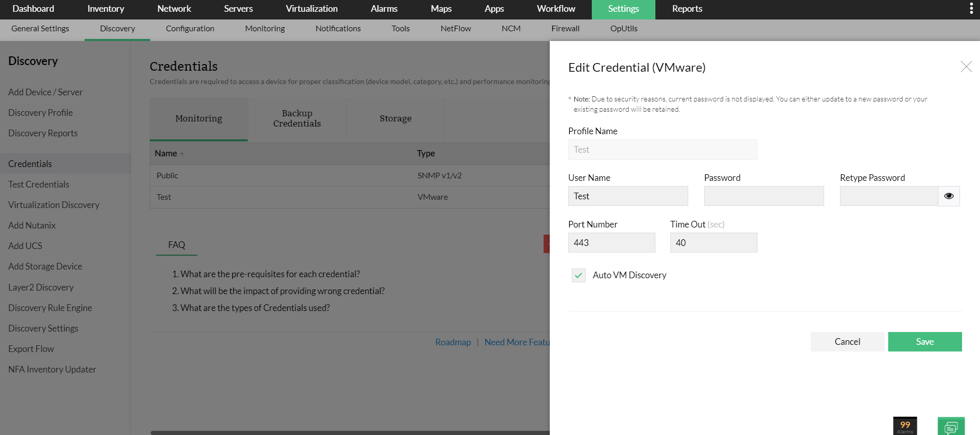Uncheck Auto VM Discovery checkbox
The height and width of the screenshot is (435, 980).
(x=578, y=276)
